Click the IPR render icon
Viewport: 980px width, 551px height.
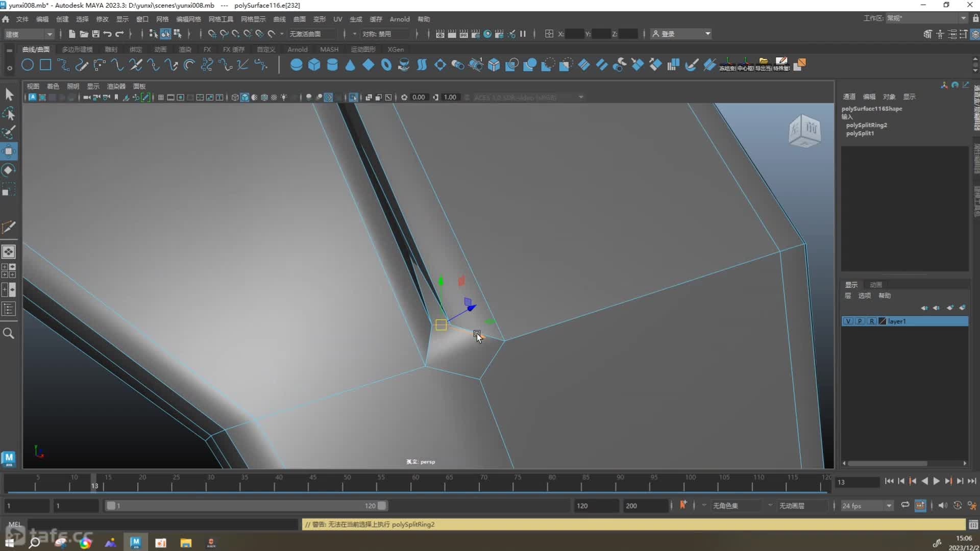coord(464,34)
